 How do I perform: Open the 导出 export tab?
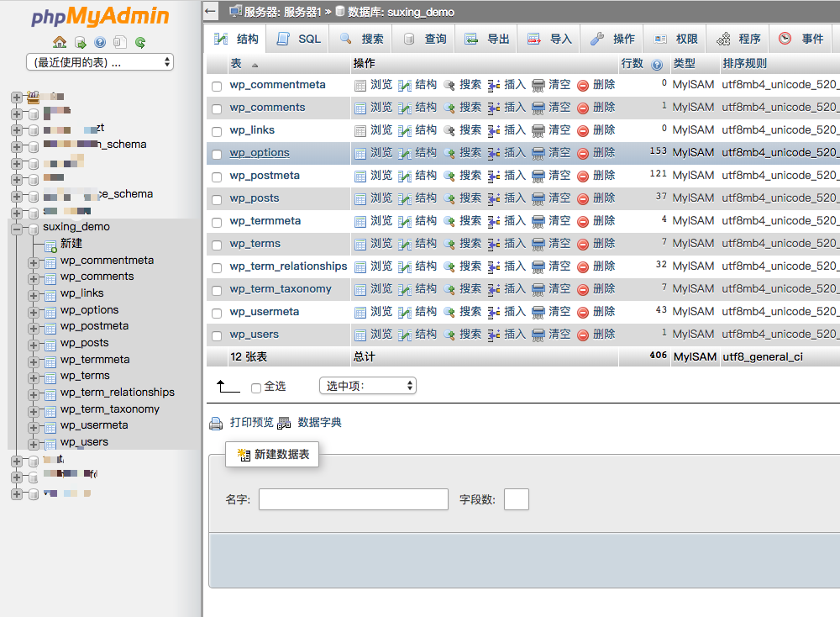[x=486, y=39]
